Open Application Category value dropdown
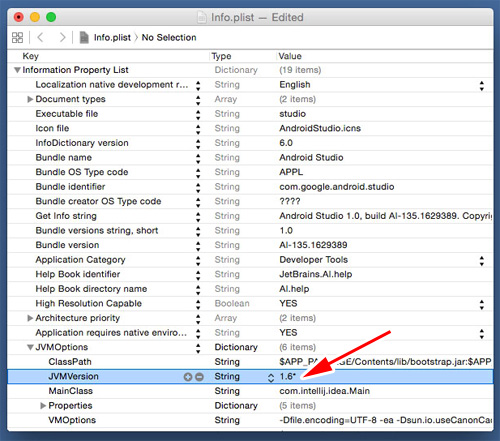The height and width of the screenshot is (441, 500). pyautogui.click(x=482, y=261)
